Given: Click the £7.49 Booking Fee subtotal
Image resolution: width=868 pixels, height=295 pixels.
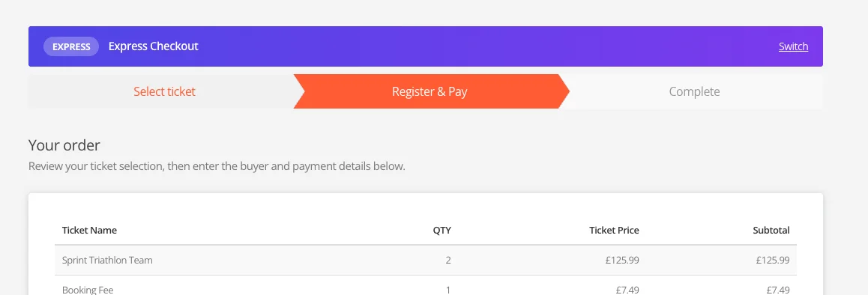Looking at the screenshot, I should pos(778,290).
